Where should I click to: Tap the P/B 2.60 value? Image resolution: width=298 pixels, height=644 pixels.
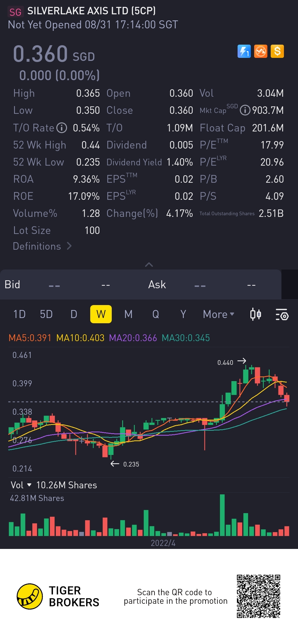pos(275,179)
